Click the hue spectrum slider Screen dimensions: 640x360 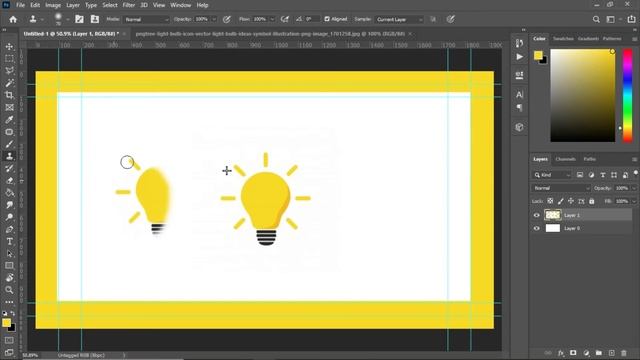pos(627,96)
